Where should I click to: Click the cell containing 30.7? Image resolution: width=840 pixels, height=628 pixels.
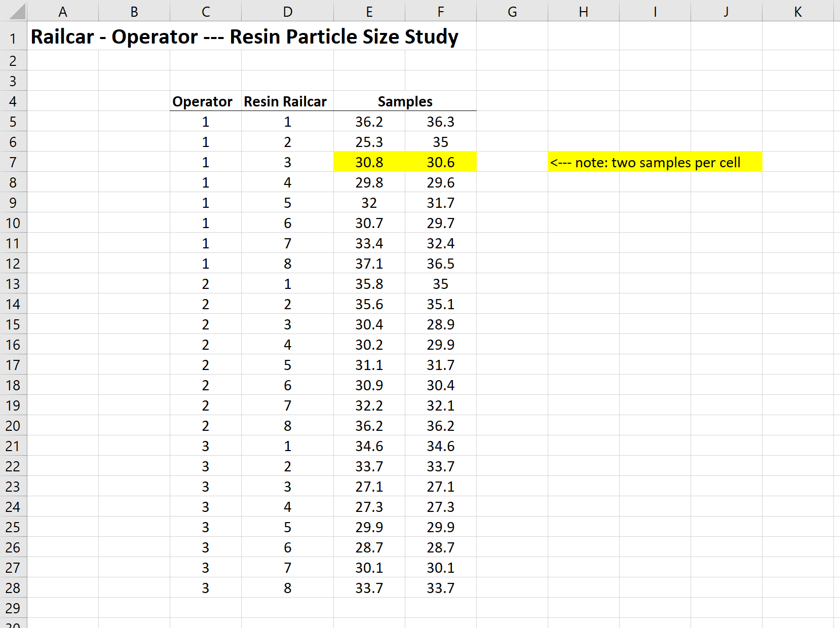coord(369,223)
